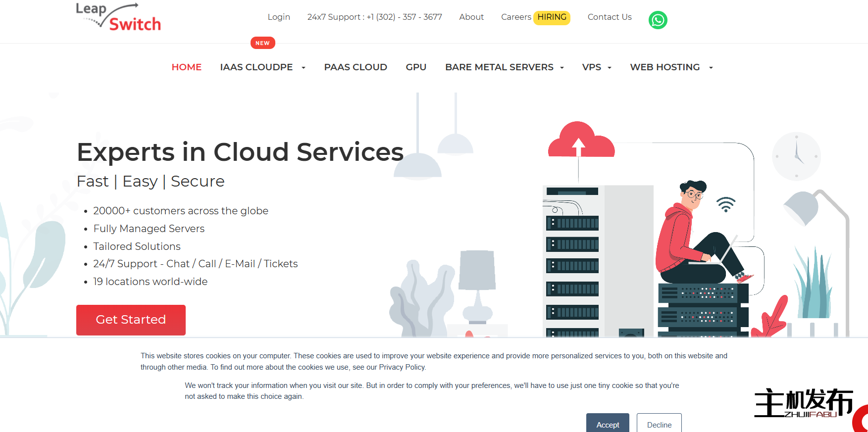Open the PAAS CLOUD menu item
Viewport: 868px width, 432px height.
coord(356,67)
